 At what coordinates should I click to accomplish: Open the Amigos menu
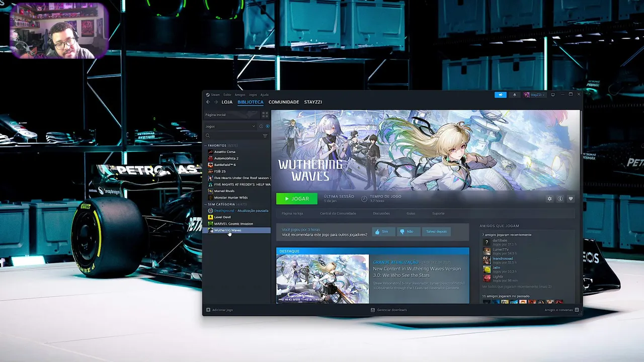click(240, 95)
